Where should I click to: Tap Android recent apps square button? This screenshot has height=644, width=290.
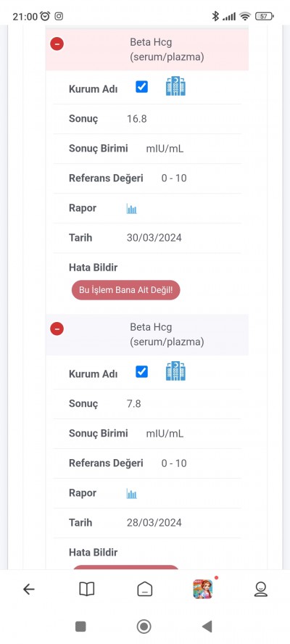(x=80, y=627)
